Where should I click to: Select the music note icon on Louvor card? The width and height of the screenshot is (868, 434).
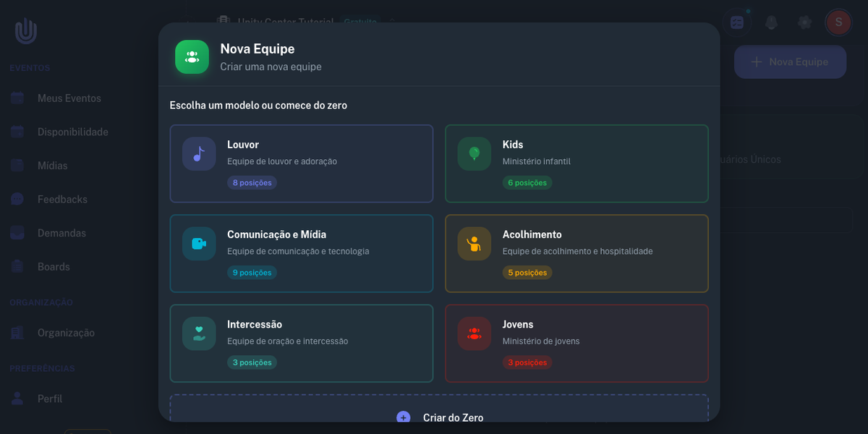pos(198,153)
